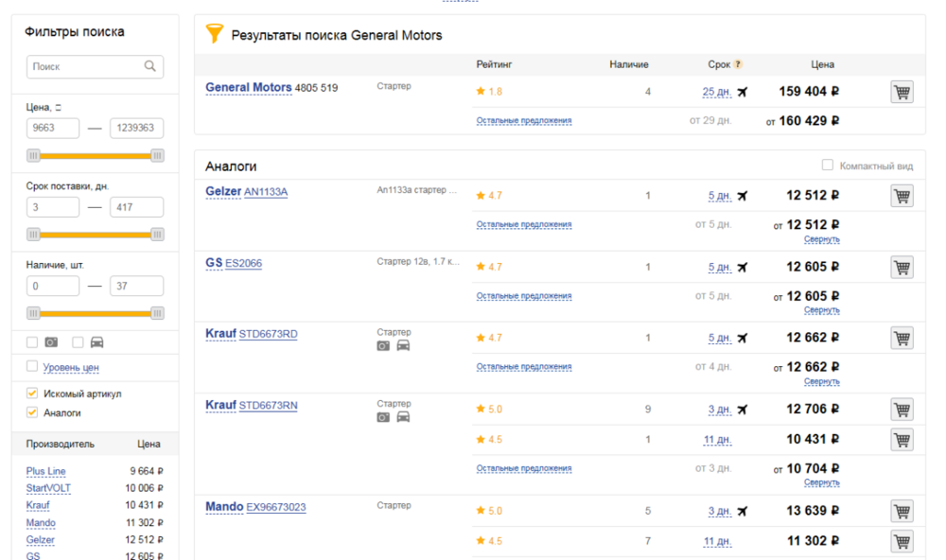Focus the Поиск filter search field

click(95, 66)
